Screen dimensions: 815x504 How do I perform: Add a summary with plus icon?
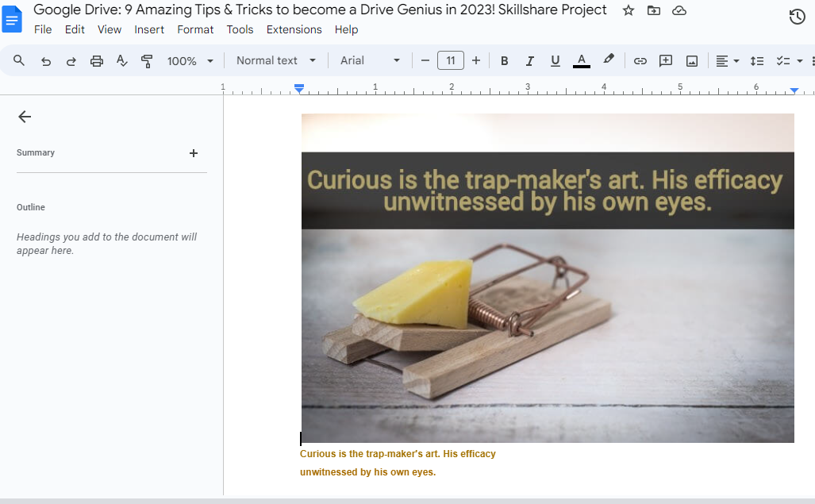coord(194,153)
